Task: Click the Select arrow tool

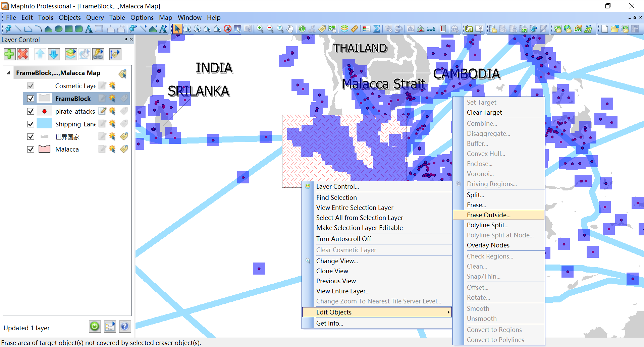Action: (177, 29)
